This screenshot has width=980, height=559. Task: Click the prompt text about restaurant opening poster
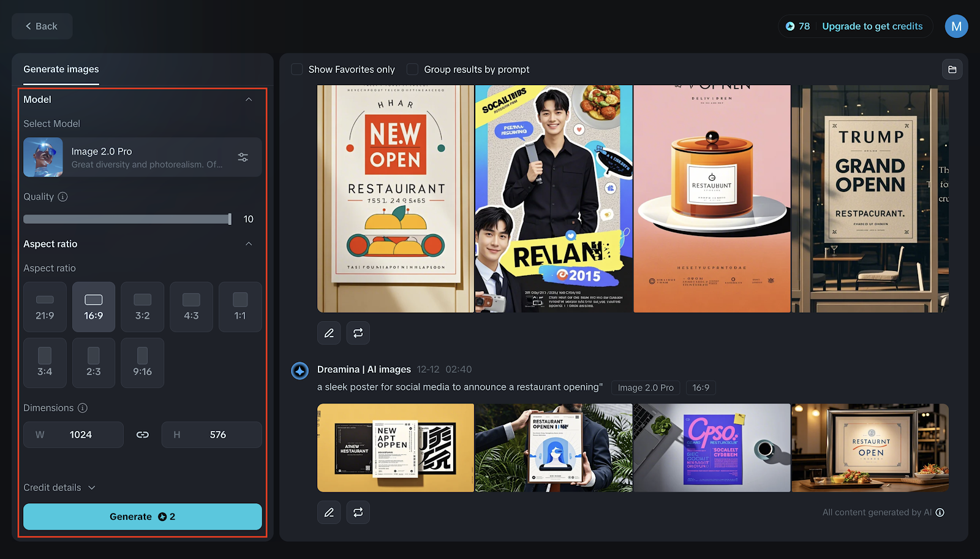tap(460, 387)
